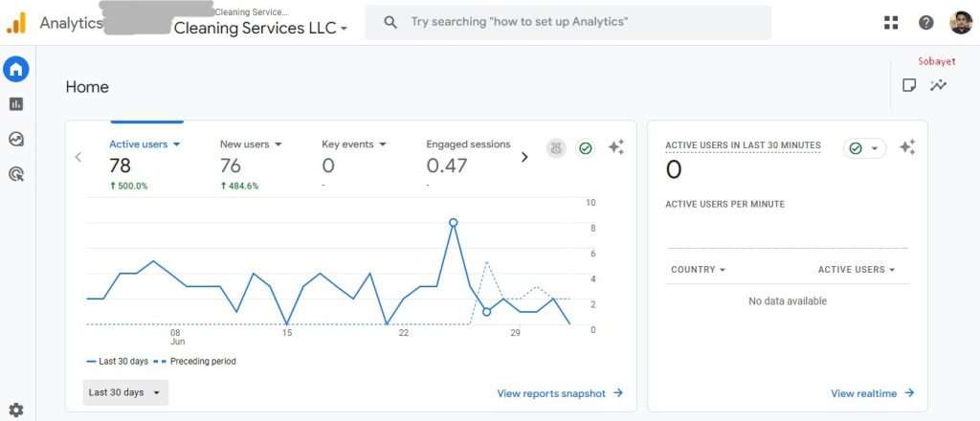Open the Reports sidebar icon
The width and height of the screenshot is (980, 421).
(16, 104)
